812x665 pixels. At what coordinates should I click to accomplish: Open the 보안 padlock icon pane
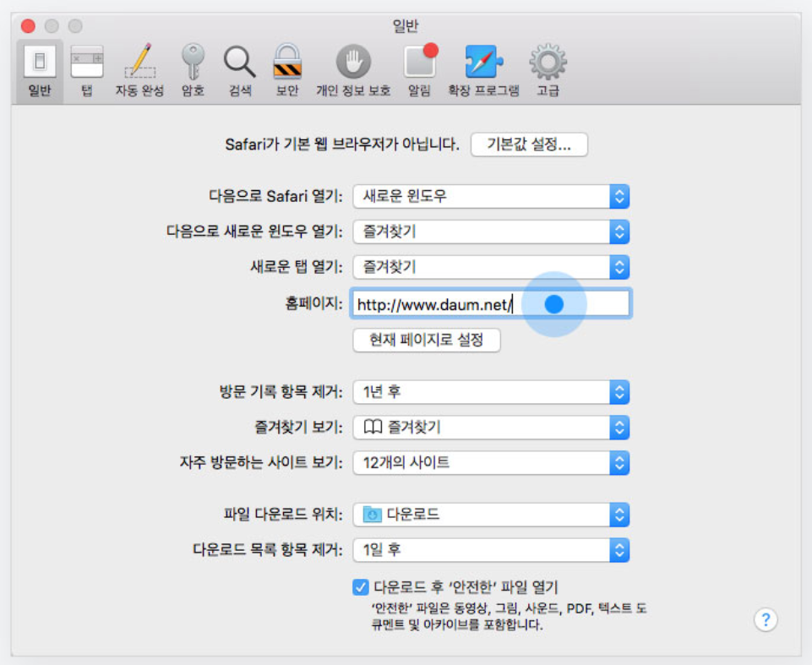point(287,71)
